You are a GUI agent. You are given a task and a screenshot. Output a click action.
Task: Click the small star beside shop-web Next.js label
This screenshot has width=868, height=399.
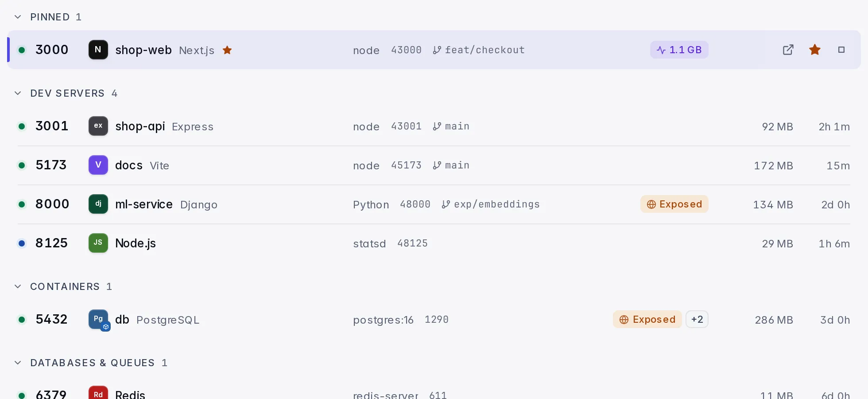[227, 50]
